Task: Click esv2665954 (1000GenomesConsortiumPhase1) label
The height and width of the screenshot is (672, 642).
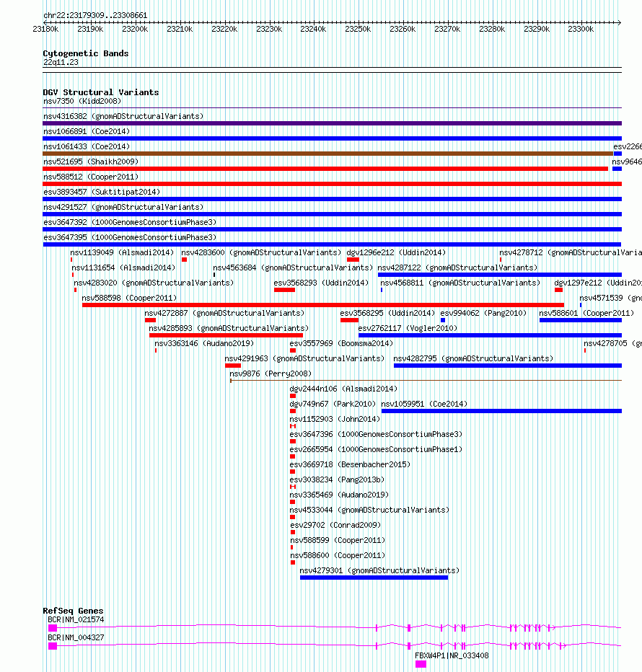Action: (x=376, y=449)
